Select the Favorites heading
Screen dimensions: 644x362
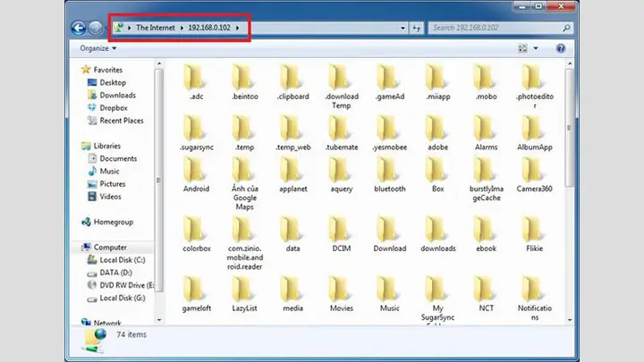102,70
